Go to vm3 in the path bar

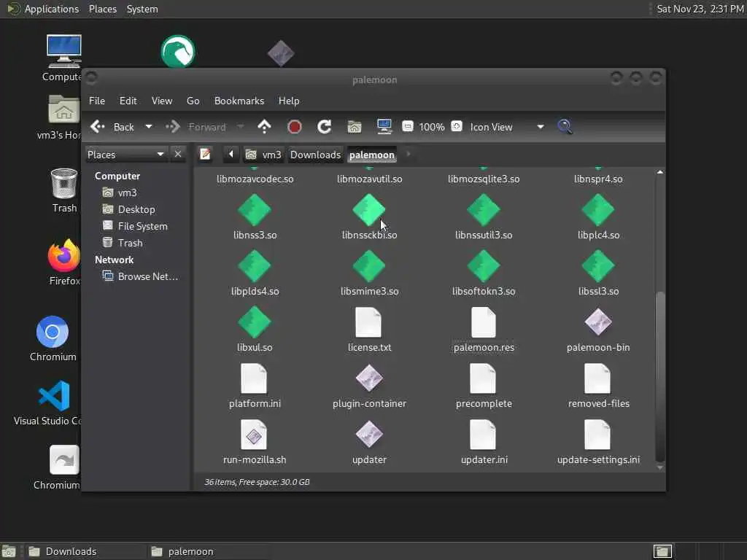point(263,155)
